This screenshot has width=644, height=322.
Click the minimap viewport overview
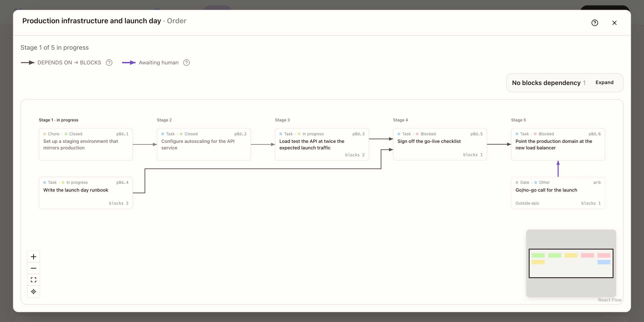click(x=571, y=263)
